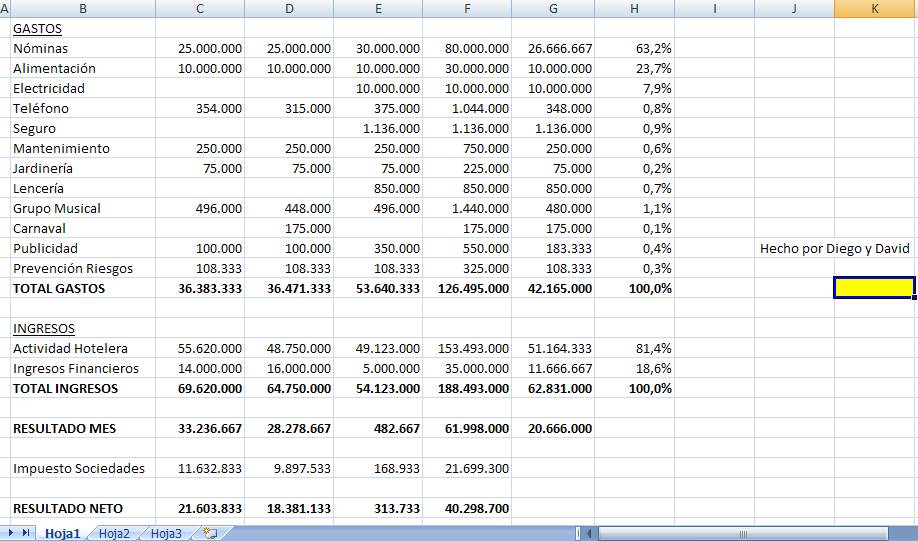
Task: Select the cell with value 81,4%
Action: coord(635,348)
